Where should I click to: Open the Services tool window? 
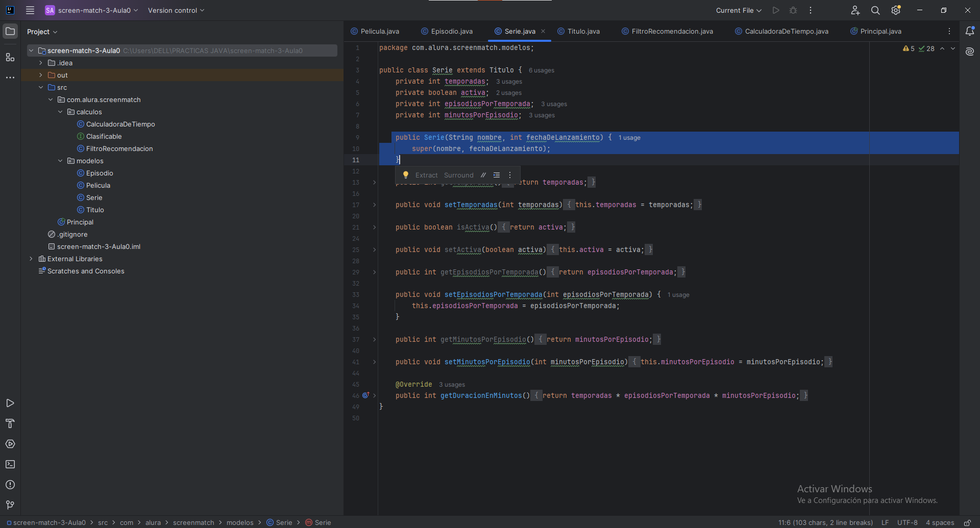pyautogui.click(x=10, y=444)
